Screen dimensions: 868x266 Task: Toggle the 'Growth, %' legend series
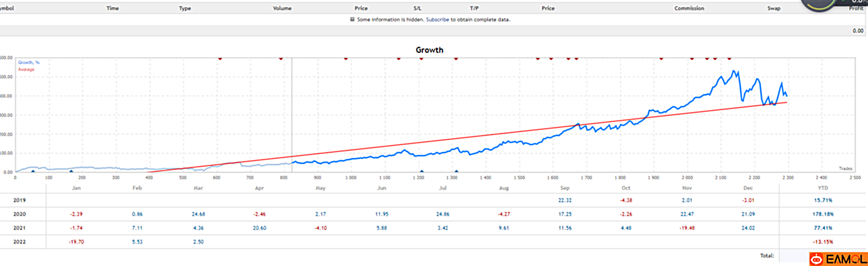(x=29, y=62)
